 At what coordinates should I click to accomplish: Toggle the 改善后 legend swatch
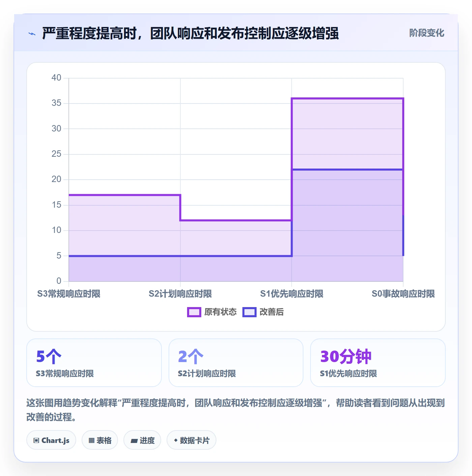pos(249,312)
